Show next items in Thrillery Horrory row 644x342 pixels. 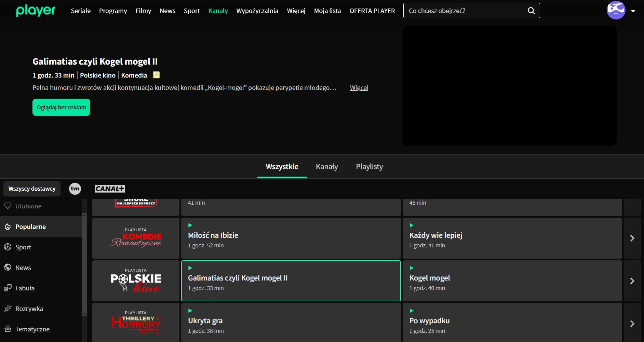tap(632, 323)
